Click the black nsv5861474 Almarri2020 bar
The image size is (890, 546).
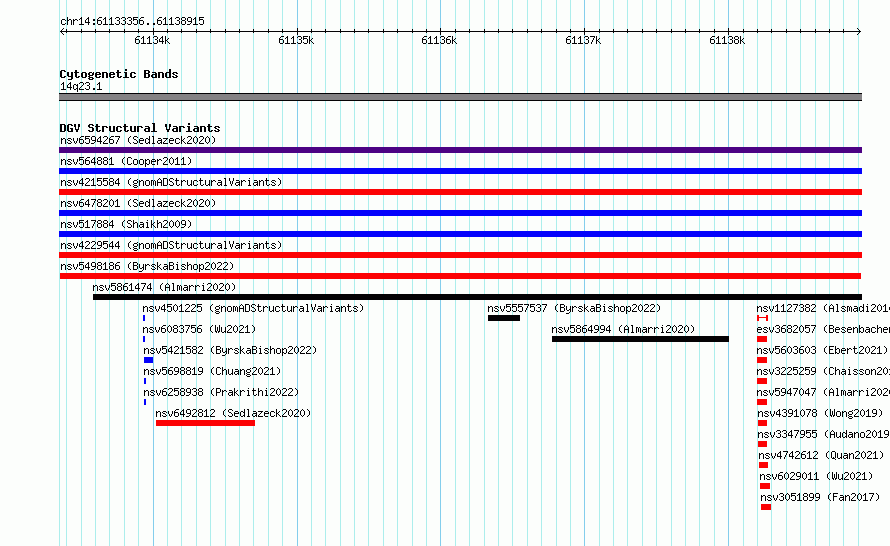pyautogui.click(x=477, y=297)
